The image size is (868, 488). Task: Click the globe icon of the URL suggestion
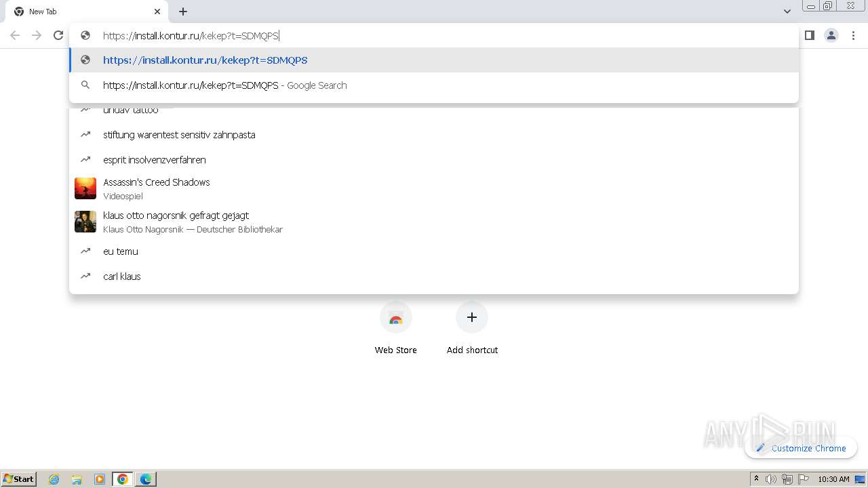pyautogui.click(x=85, y=60)
